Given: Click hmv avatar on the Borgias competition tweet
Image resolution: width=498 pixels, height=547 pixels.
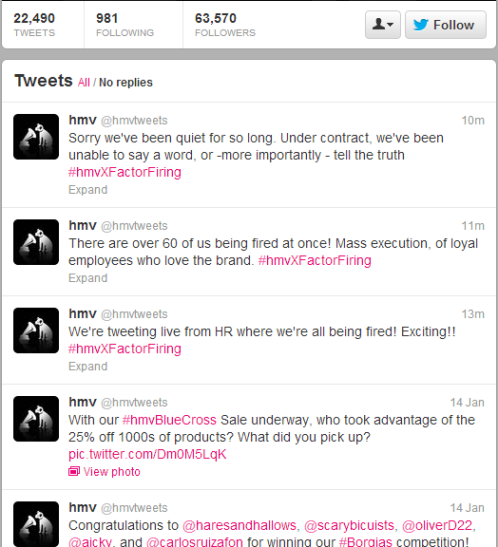Looking at the screenshot, I should coord(36,524).
